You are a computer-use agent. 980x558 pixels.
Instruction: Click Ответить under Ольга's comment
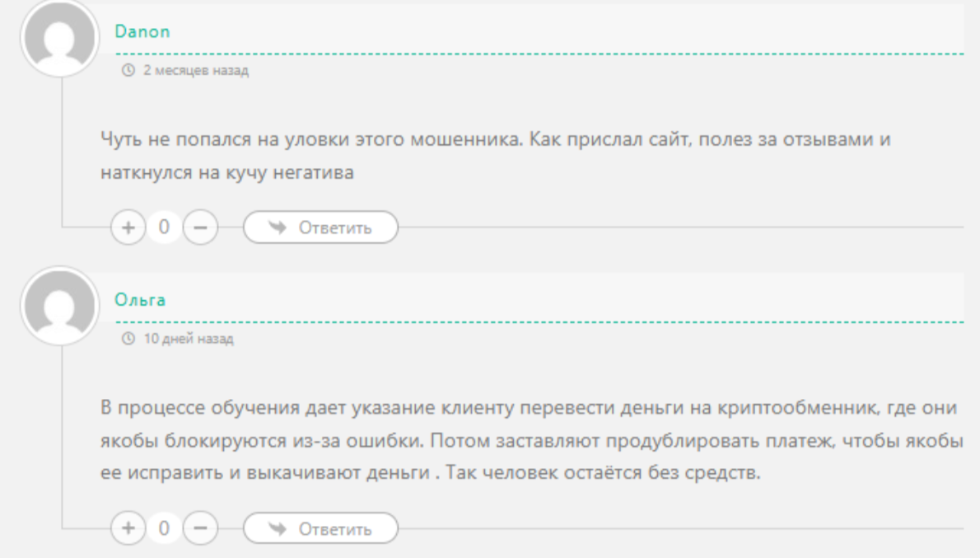[x=320, y=528]
